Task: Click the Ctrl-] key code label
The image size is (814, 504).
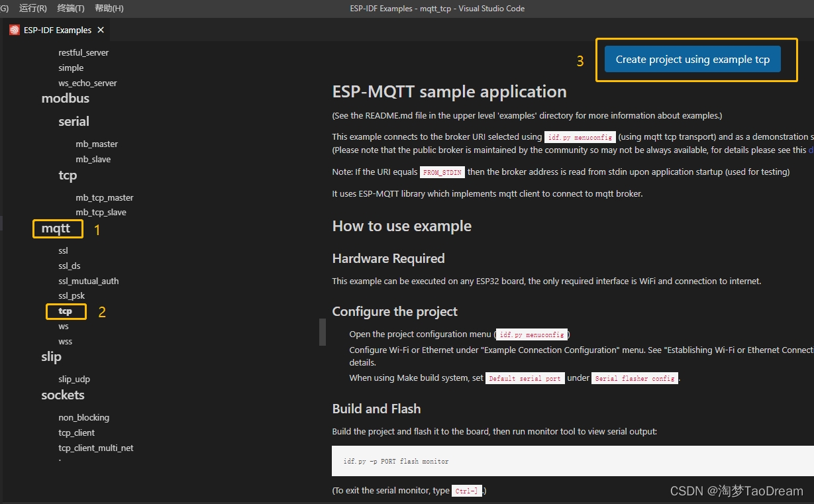Action: 468,491
